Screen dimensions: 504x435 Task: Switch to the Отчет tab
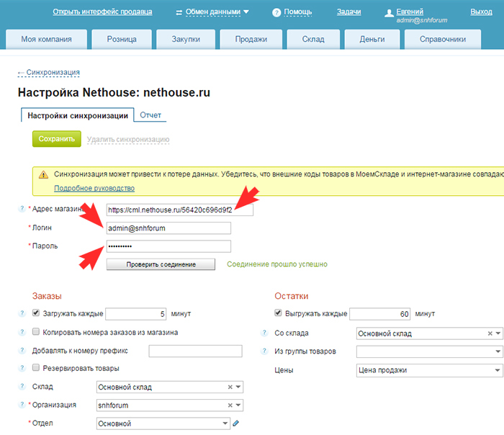(x=150, y=115)
